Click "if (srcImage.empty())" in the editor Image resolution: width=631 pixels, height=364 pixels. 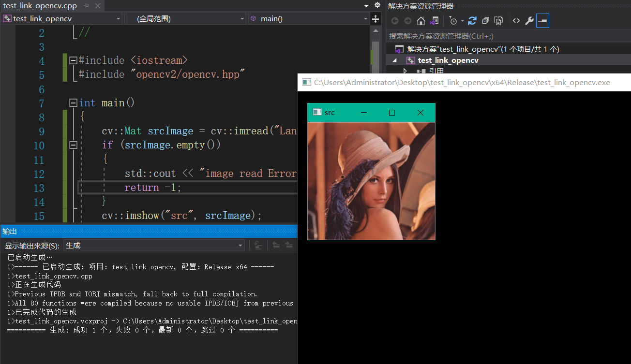click(x=161, y=145)
